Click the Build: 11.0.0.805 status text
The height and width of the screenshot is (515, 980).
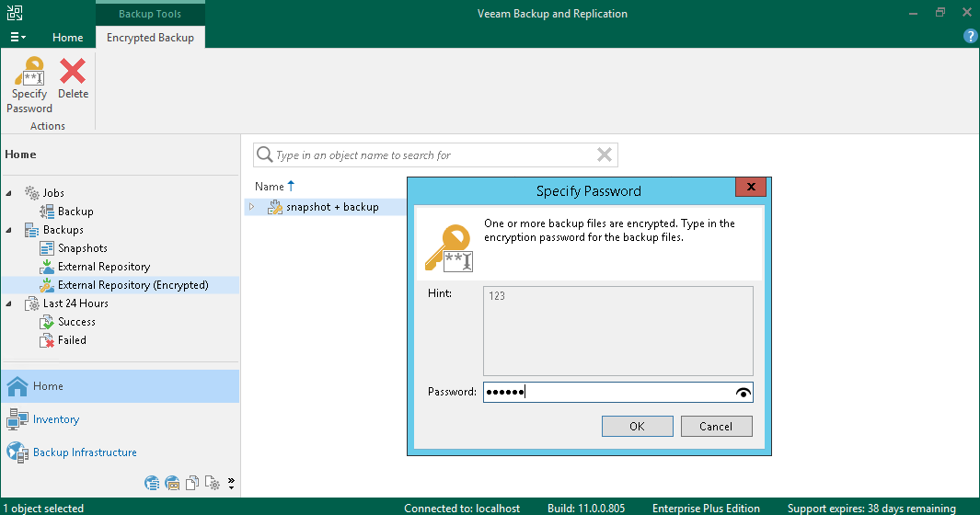click(x=586, y=509)
